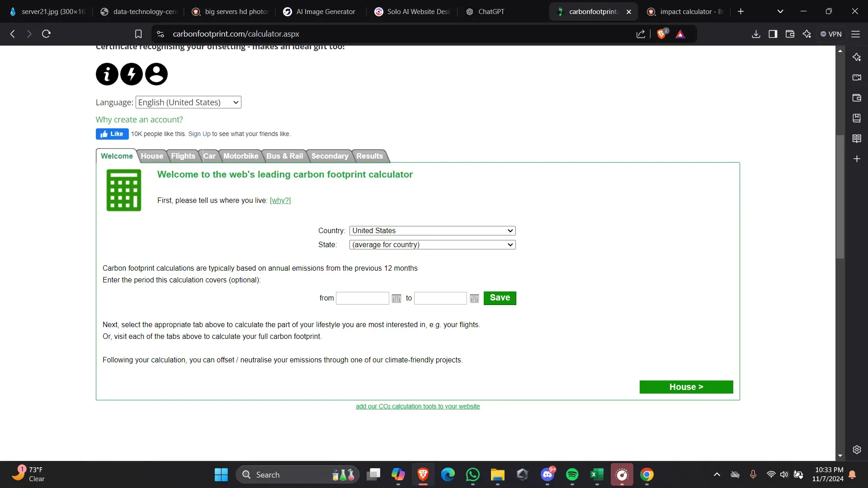The width and height of the screenshot is (868, 488).
Task: Open 'Why create an account?' link
Action: click(x=139, y=119)
